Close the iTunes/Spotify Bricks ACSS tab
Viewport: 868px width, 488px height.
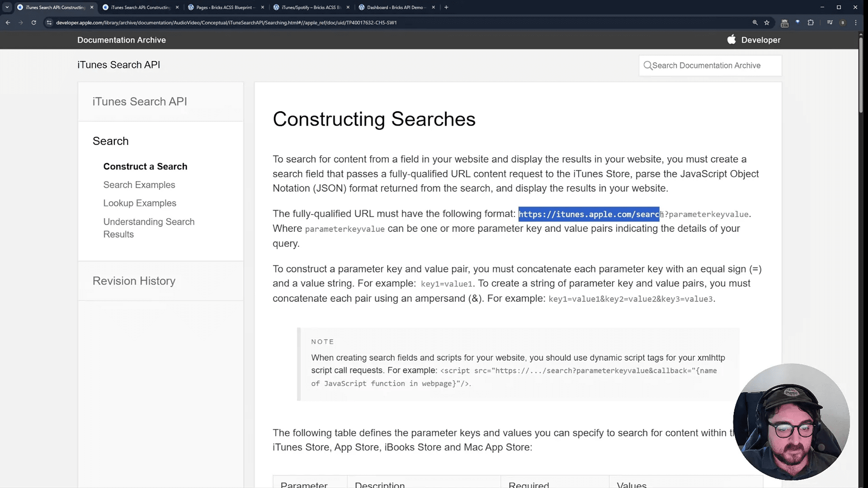pyautogui.click(x=348, y=7)
